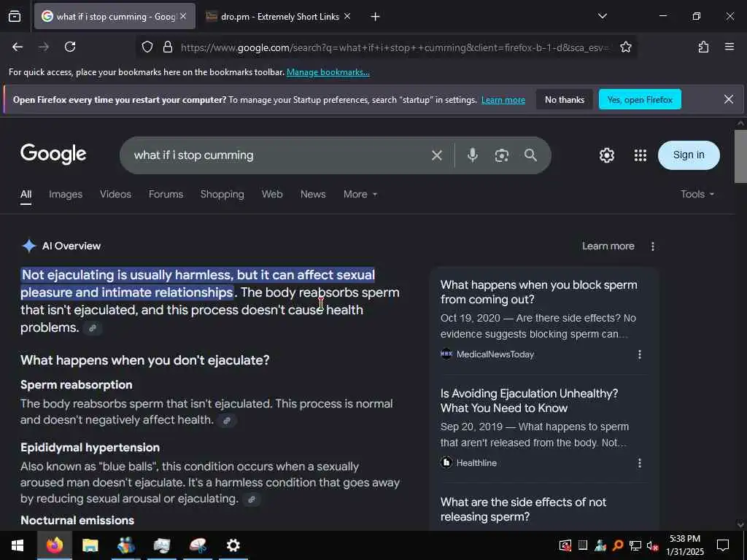Image resolution: width=747 pixels, height=560 pixels.
Task: Switch to the Shopping results tab
Action: (222, 194)
